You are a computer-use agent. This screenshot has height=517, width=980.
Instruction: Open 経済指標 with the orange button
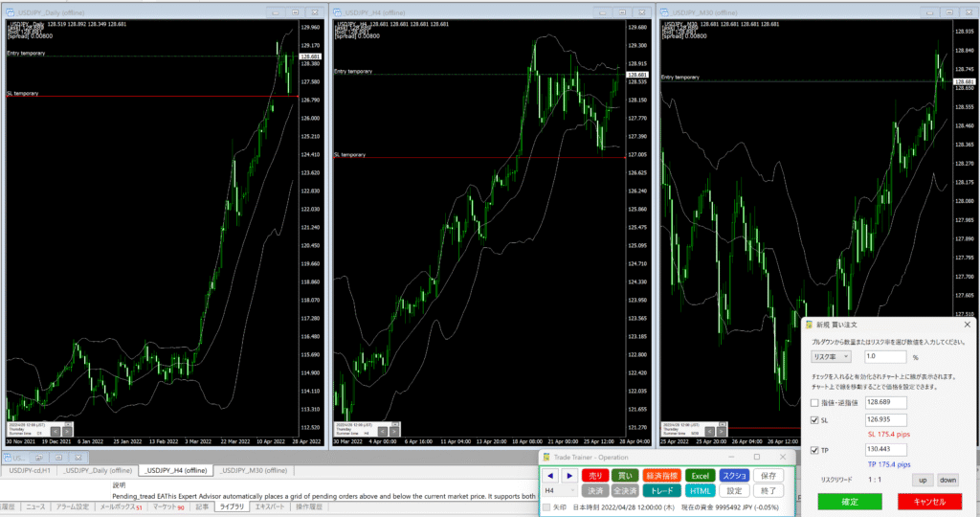point(661,476)
